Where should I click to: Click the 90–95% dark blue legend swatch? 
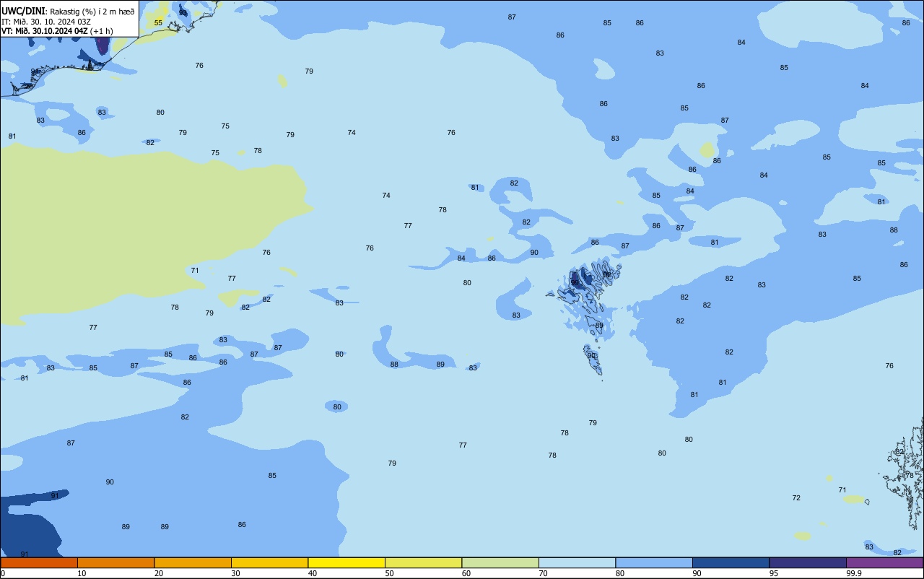[x=731, y=562]
